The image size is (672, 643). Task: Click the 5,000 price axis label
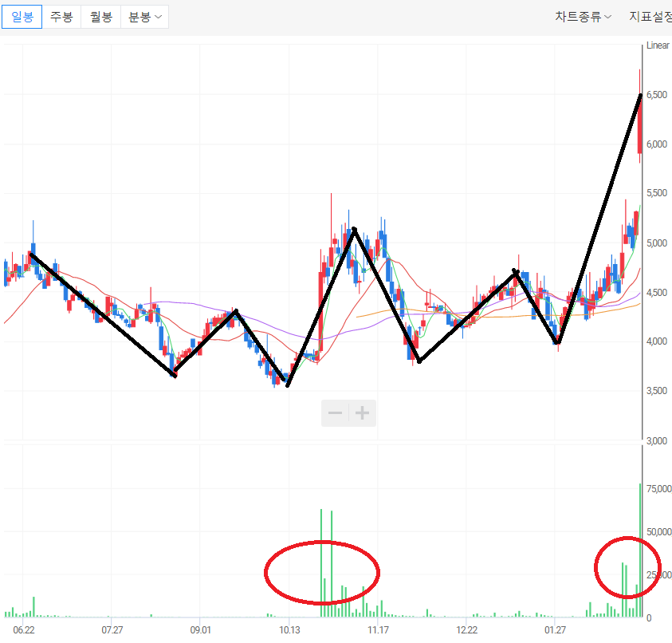[657, 243]
